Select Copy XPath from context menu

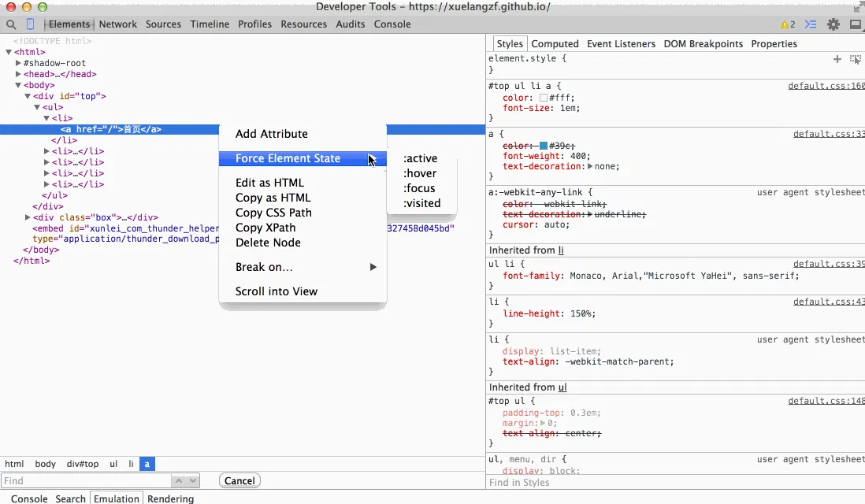click(265, 228)
